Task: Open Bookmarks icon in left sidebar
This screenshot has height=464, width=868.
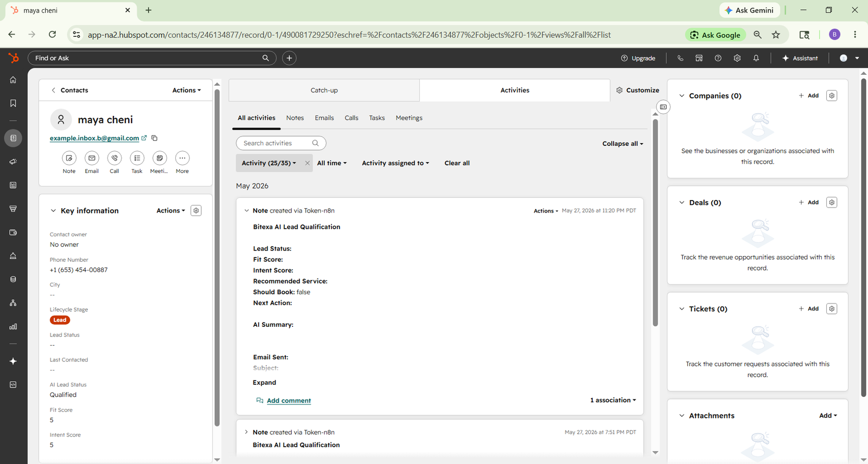Action: pyautogui.click(x=13, y=104)
